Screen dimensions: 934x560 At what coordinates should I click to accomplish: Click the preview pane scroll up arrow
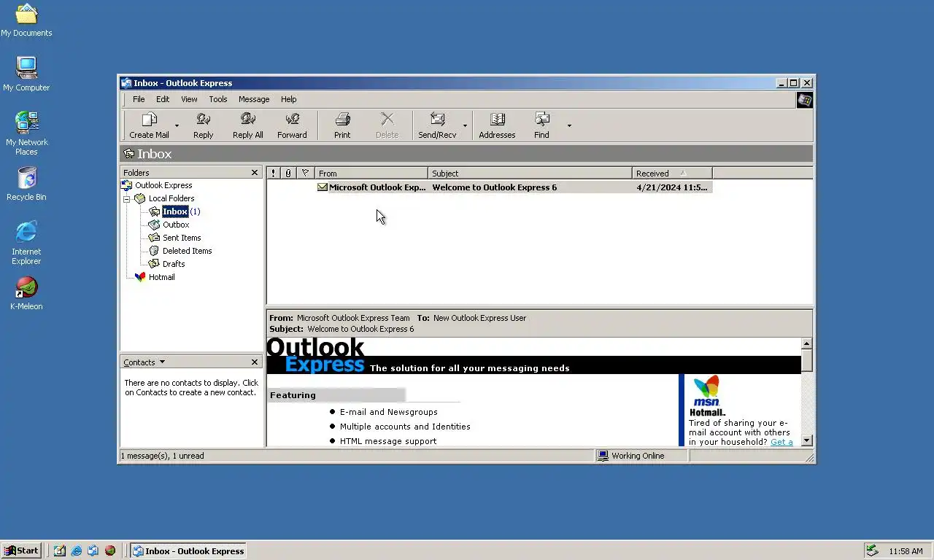coord(807,343)
